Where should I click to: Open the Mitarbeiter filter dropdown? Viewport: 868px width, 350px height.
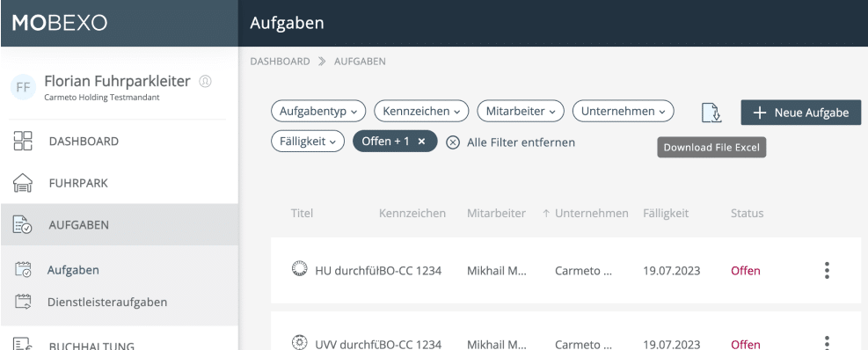pos(521,112)
